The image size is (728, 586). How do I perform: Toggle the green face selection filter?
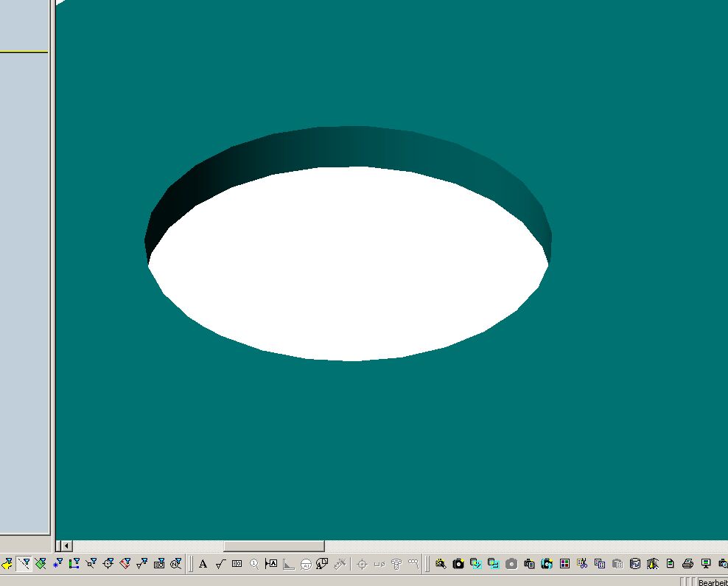41,564
